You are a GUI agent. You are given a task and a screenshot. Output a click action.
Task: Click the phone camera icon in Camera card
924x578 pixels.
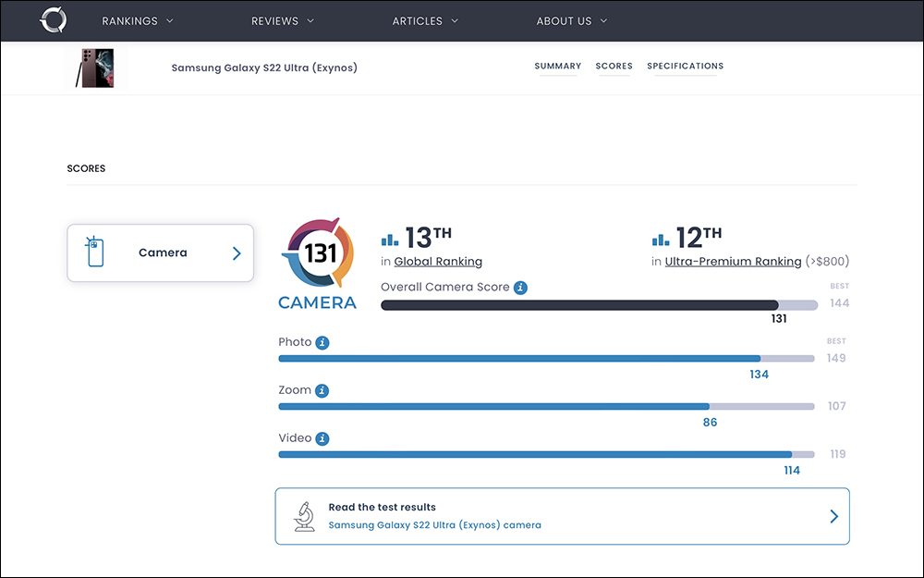click(94, 252)
